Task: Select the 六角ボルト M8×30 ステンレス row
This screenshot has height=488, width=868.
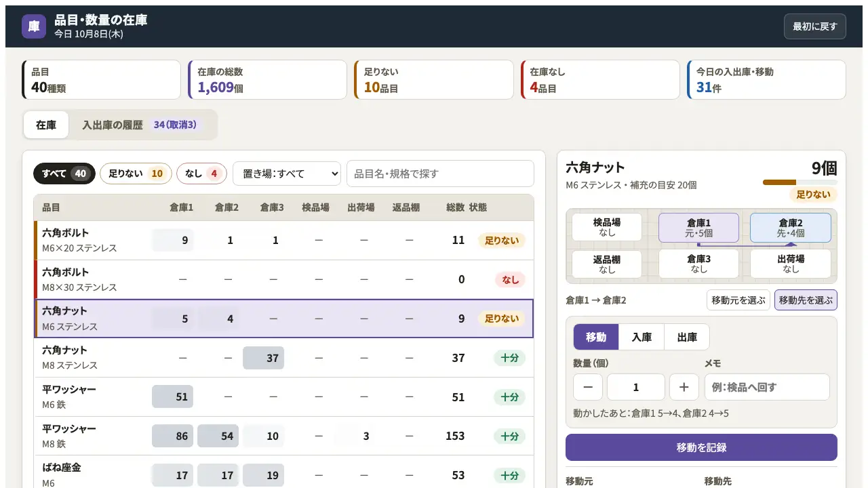Action: (284, 279)
